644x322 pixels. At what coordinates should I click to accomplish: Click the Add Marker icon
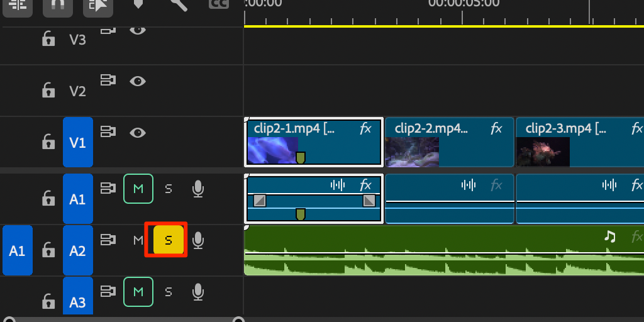point(138,4)
